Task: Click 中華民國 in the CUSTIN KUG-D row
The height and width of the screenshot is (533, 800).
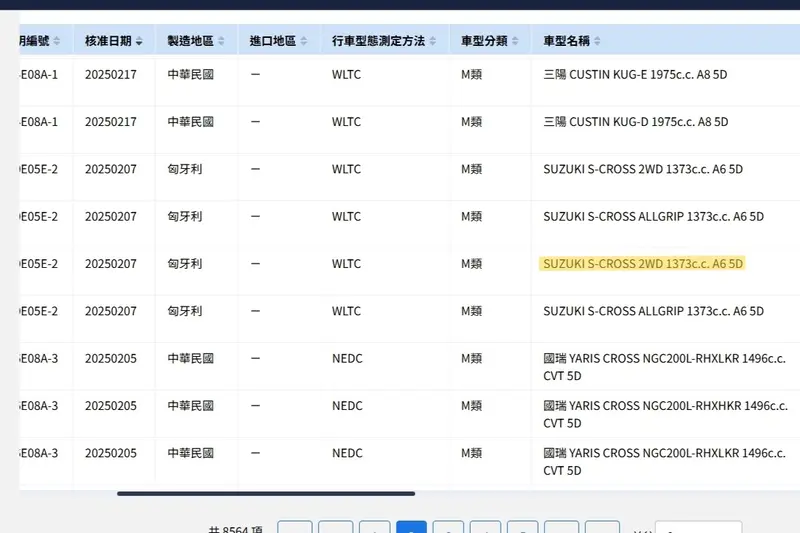Action: click(x=190, y=122)
